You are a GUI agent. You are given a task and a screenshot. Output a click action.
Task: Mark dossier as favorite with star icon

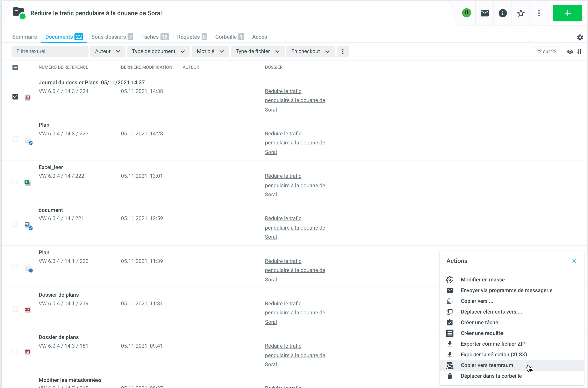pos(521,13)
